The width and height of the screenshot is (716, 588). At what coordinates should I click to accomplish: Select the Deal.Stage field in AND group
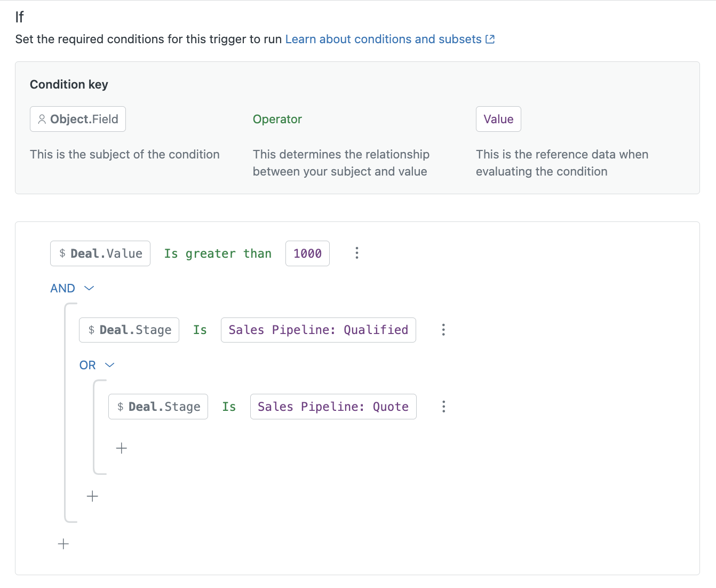click(x=129, y=330)
